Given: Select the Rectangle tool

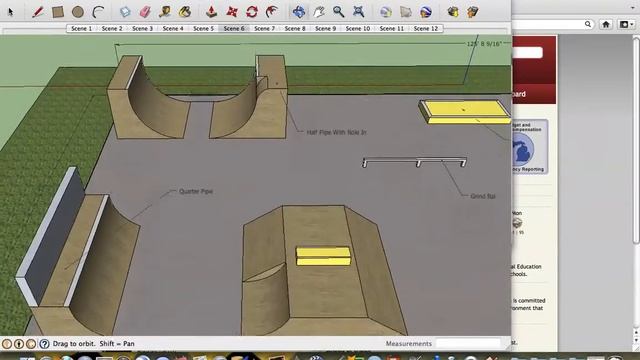Looking at the screenshot, I should click(58, 12).
